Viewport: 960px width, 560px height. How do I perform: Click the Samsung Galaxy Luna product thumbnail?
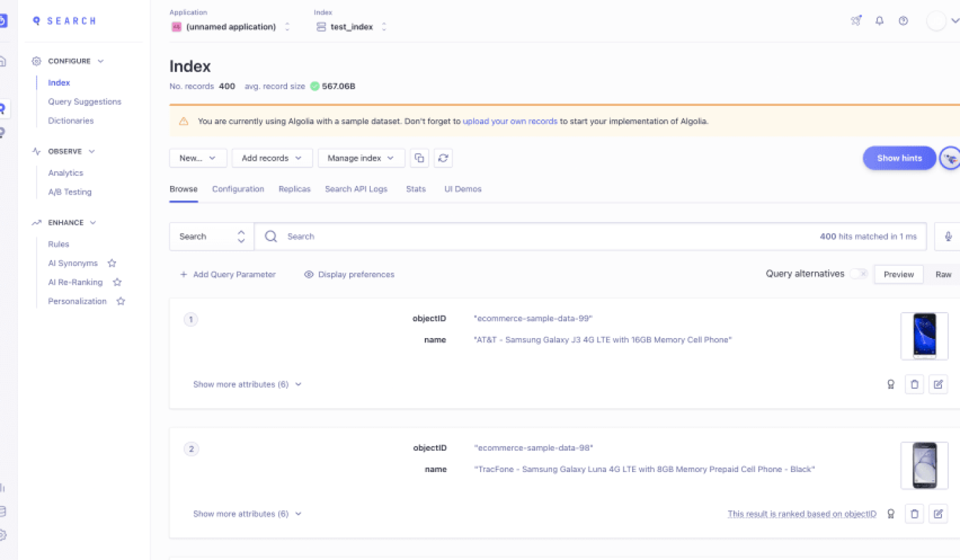pyautogui.click(x=924, y=465)
